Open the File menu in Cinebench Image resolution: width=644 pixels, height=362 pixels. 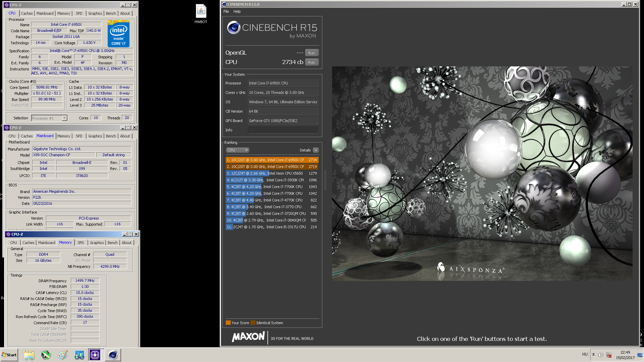click(226, 11)
